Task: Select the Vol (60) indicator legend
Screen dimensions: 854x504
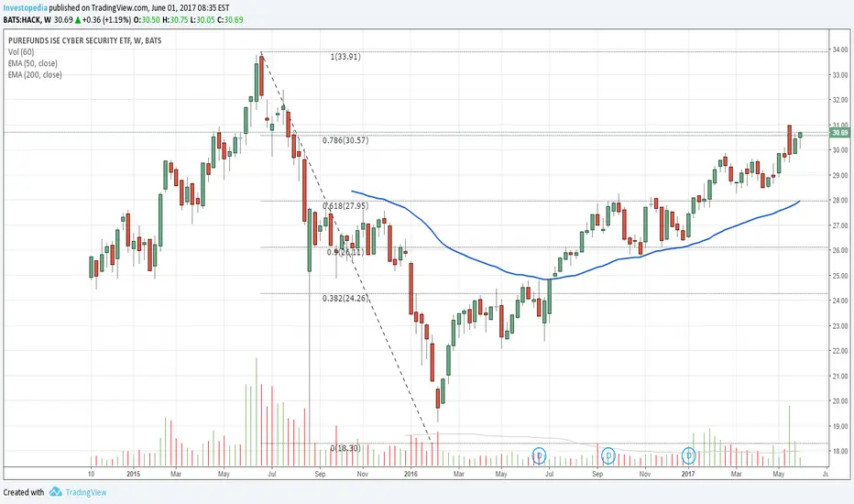Action: [21, 51]
